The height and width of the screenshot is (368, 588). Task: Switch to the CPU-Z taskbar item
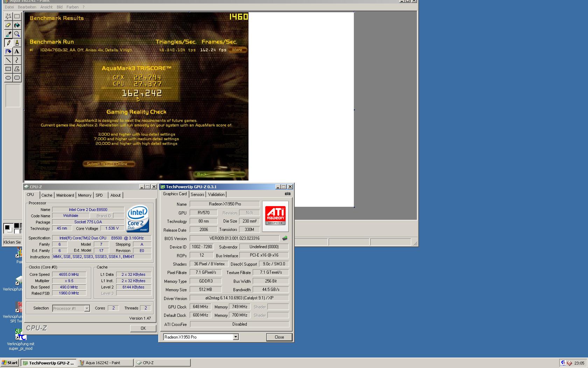click(163, 363)
